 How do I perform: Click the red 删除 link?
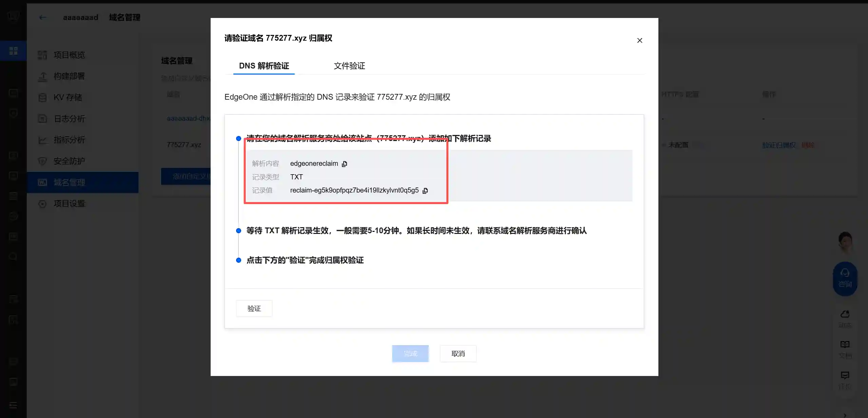coord(808,145)
